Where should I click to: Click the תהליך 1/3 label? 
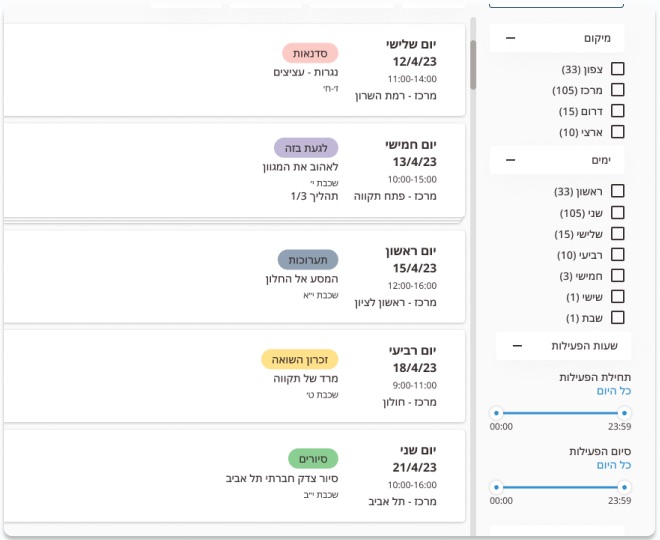[314, 196]
